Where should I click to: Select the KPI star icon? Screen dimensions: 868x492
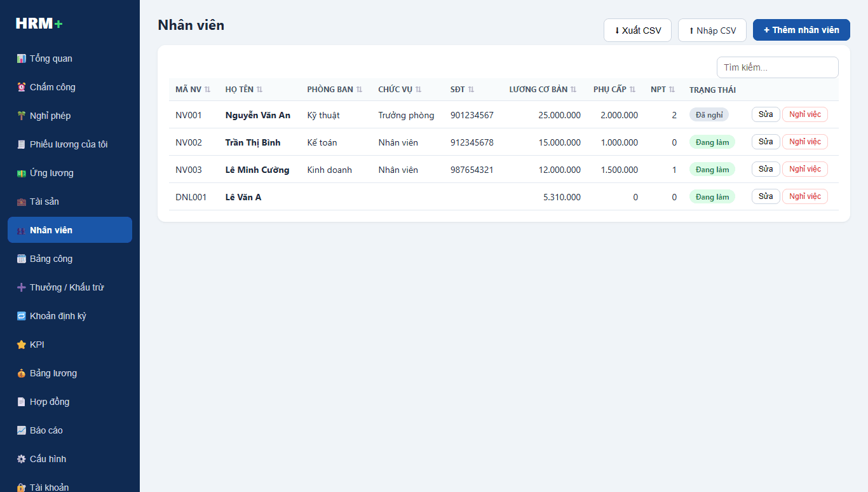[21, 345]
